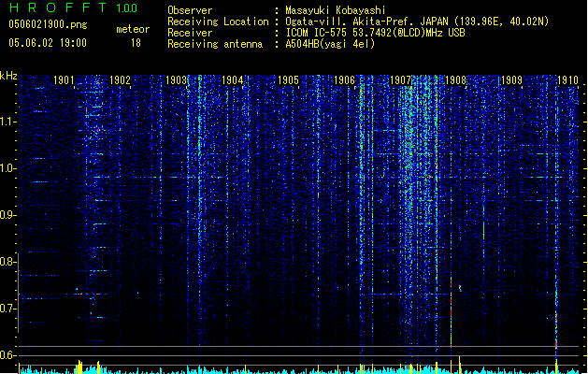Image resolution: width=588 pixels, height=374 pixels.
Task: Click the 0.8 kHz axis label
Action: click(7, 262)
